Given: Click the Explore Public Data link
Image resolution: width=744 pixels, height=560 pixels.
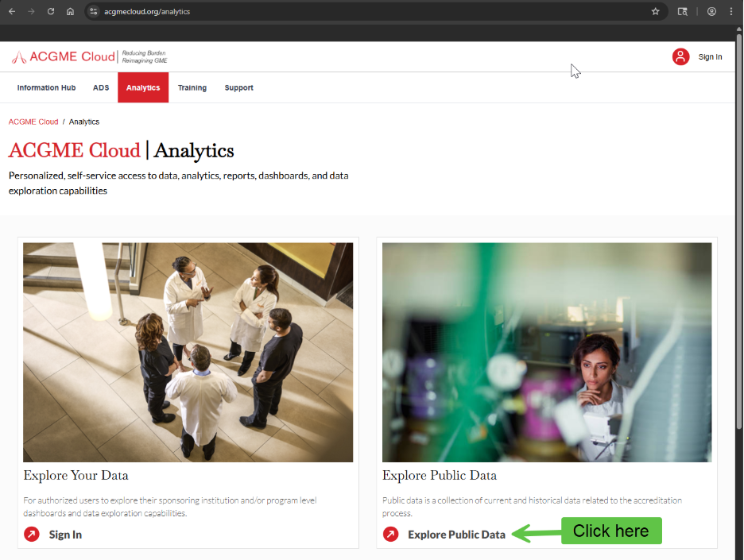Looking at the screenshot, I should click(x=456, y=535).
